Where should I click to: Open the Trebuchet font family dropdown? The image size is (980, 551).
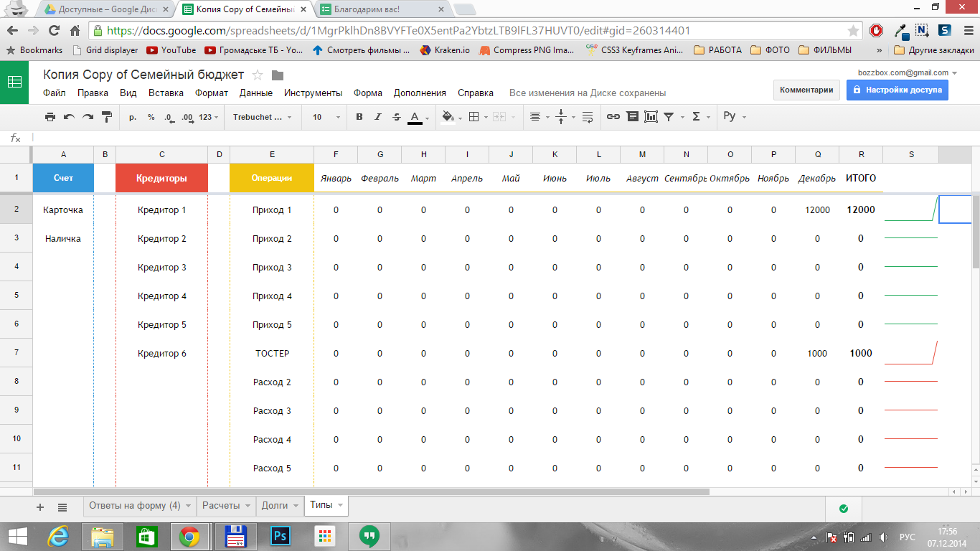click(263, 117)
